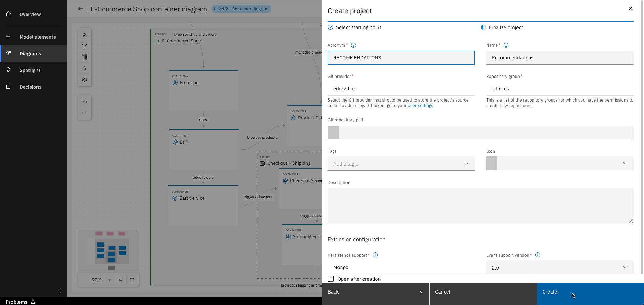Close the Create project panel
Image resolution: width=644 pixels, height=305 pixels.
click(631, 8)
